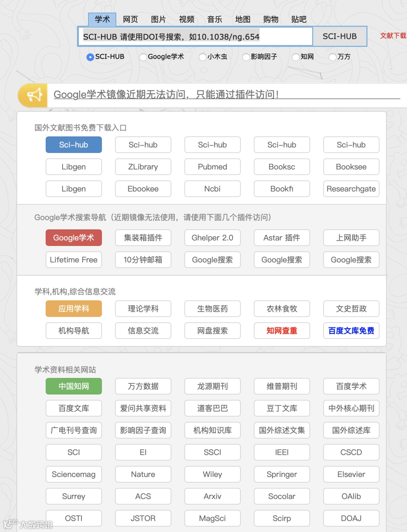This screenshot has height=532, width=407.
Task: Open the 农林食牧 category
Action: (282, 309)
